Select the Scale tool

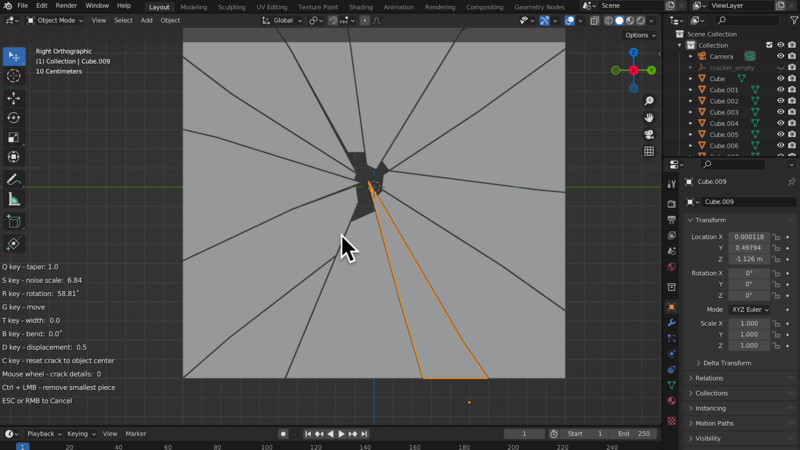(14, 137)
